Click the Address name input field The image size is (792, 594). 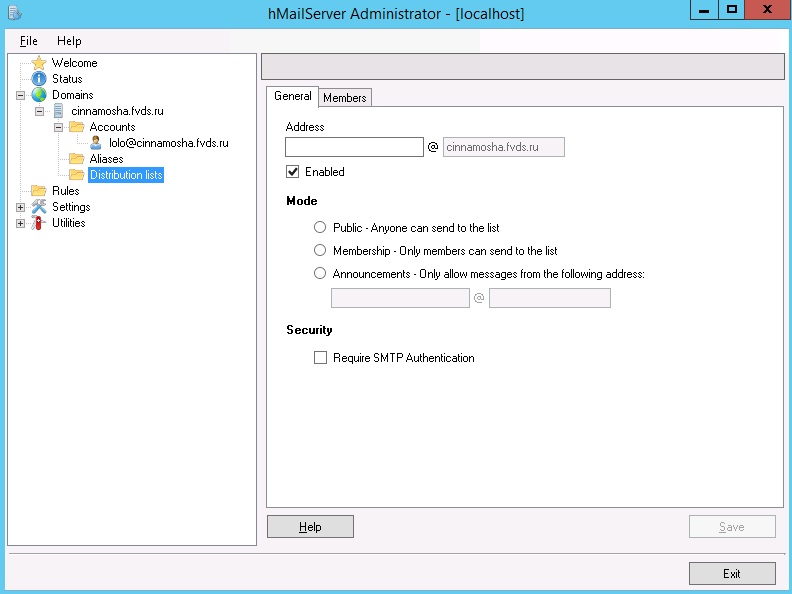point(354,147)
